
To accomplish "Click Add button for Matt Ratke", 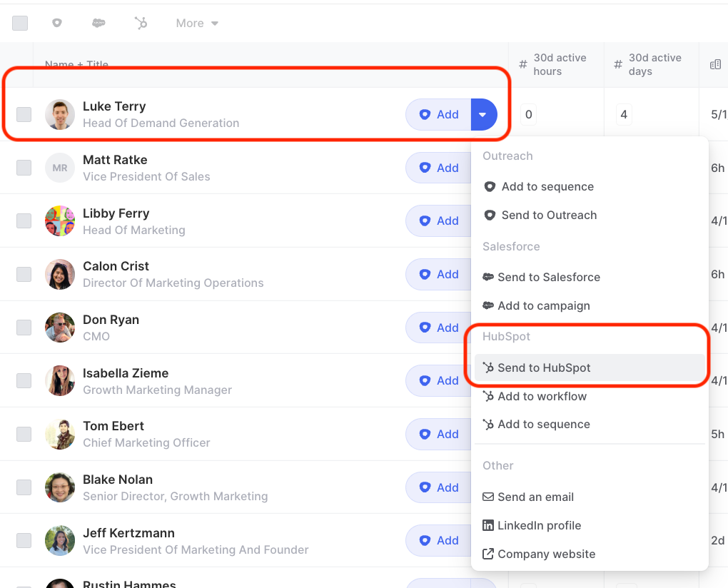I will (438, 168).
